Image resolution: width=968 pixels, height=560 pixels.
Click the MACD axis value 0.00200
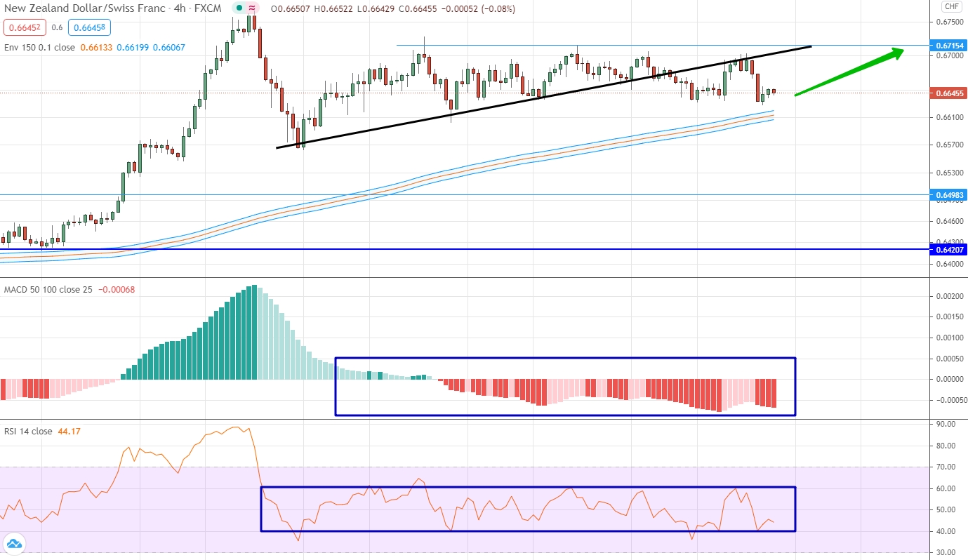[948, 297]
